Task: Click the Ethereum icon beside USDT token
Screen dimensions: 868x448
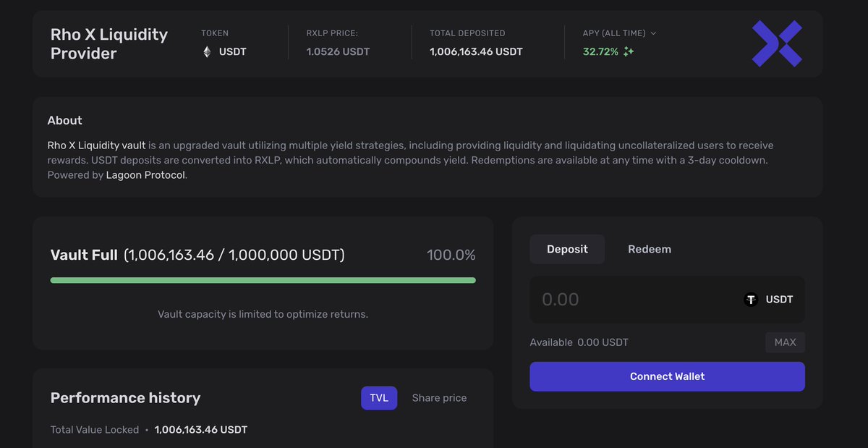Action: [207, 52]
